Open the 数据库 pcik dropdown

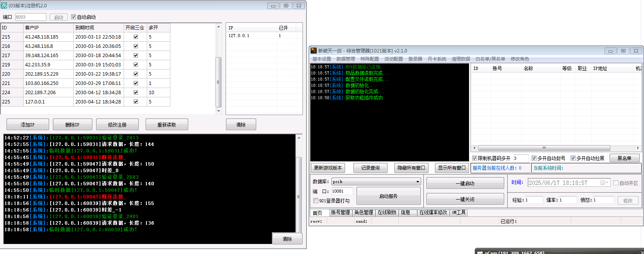point(418,182)
